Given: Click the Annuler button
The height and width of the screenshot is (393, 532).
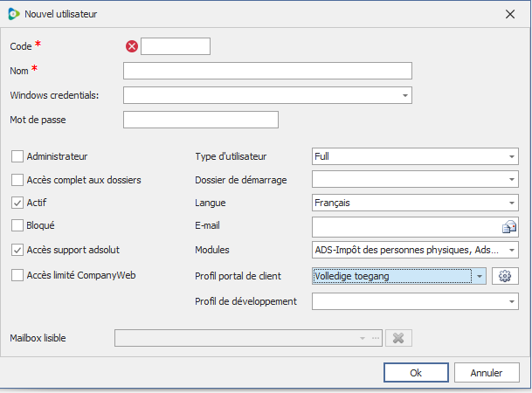Looking at the screenshot, I should point(487,373).
